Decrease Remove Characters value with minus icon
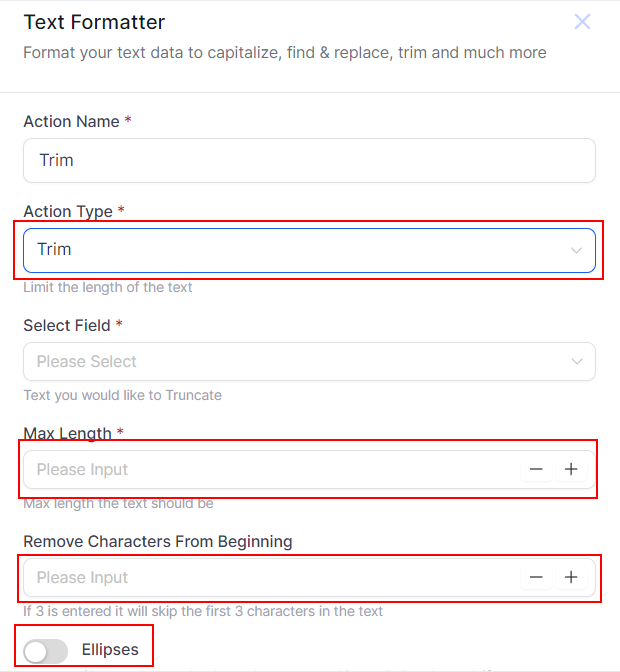This screenshot has height=672, width=620. point(537,577)
